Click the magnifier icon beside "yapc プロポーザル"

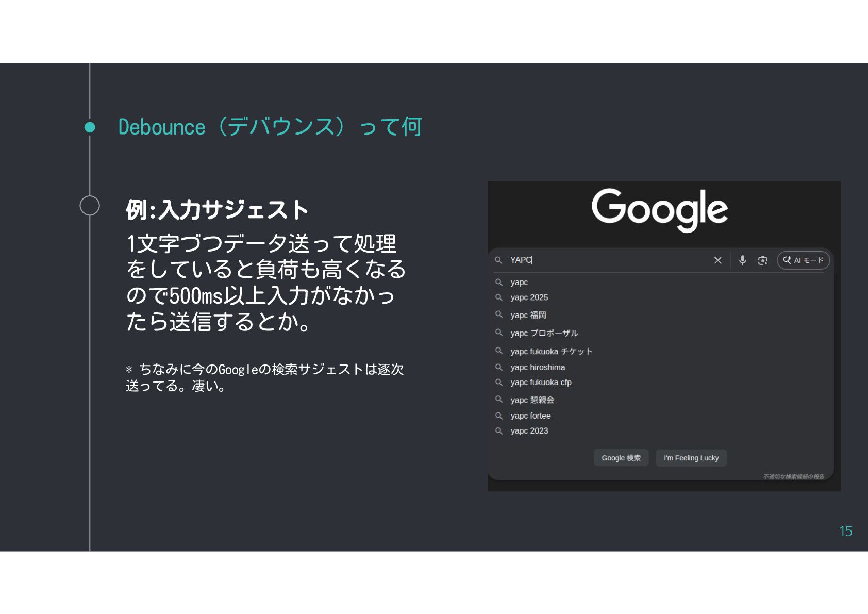[x=499, y=333]
